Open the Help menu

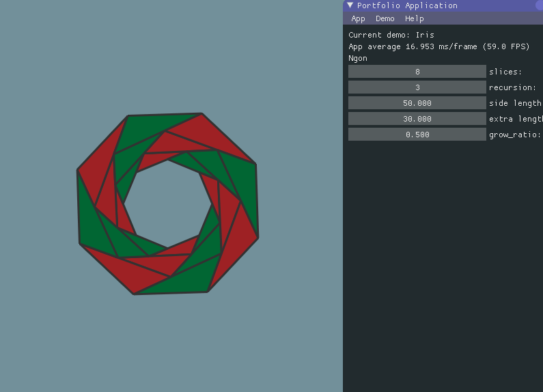tap(414, 18)
